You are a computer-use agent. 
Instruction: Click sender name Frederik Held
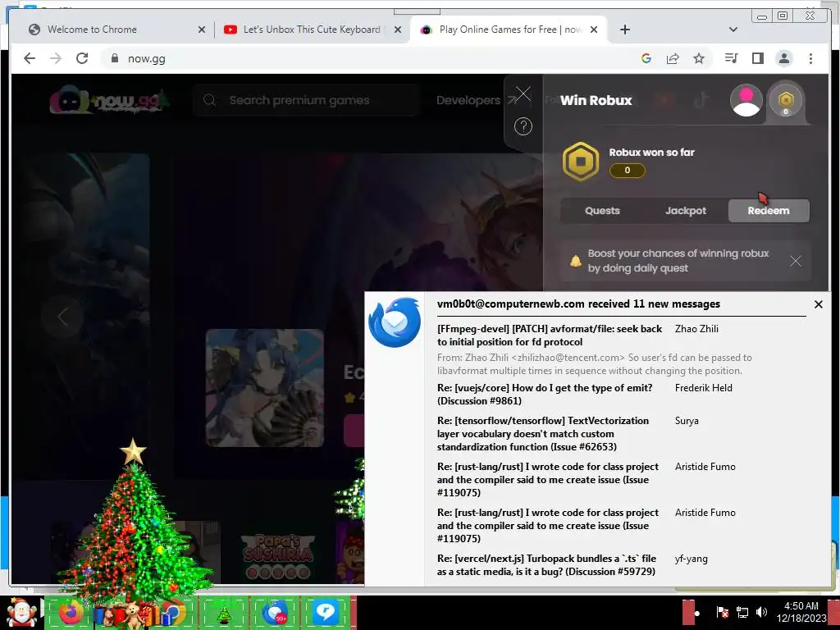coord(703,388)
